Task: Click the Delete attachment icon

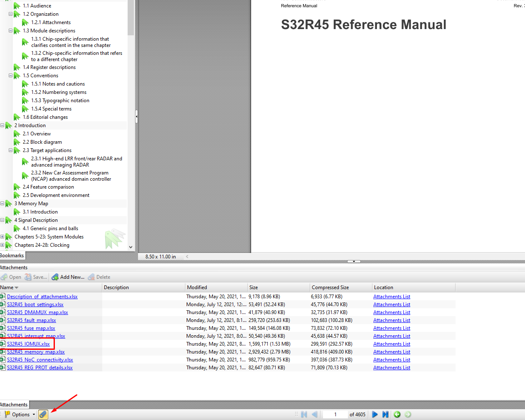Action: [x=92, y=277]
